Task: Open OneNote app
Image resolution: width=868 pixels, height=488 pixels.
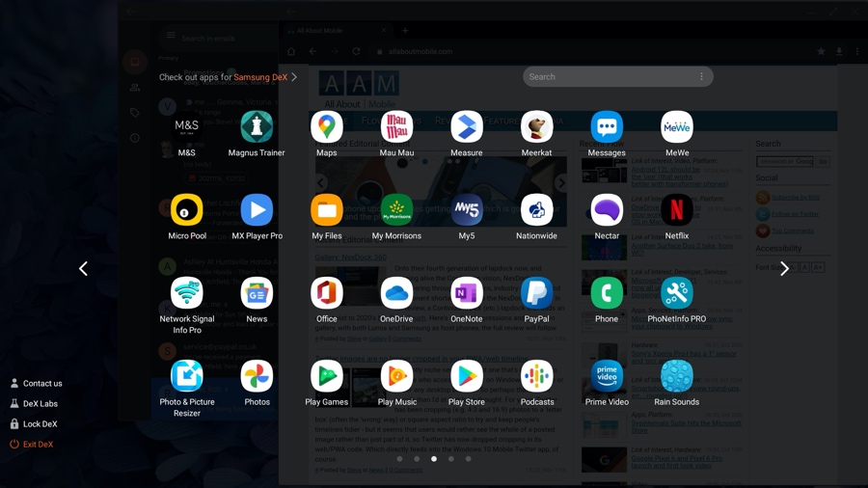Action: 467,293
